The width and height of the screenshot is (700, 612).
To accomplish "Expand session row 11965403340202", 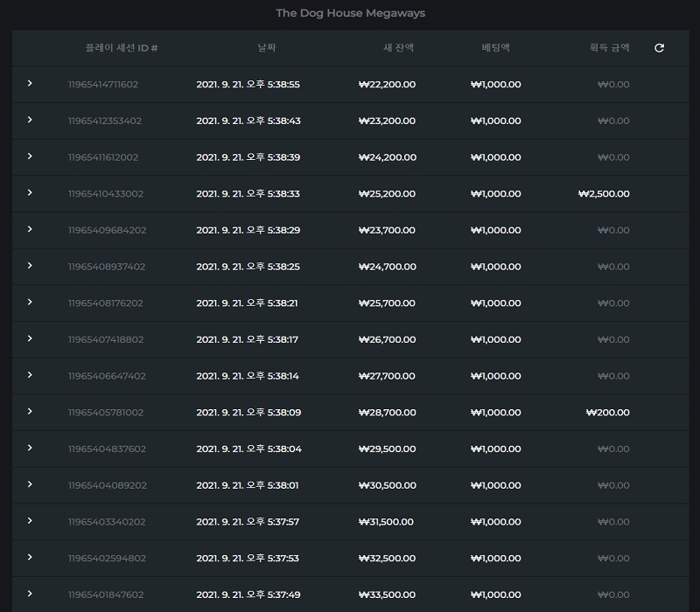I will [30, 520].
